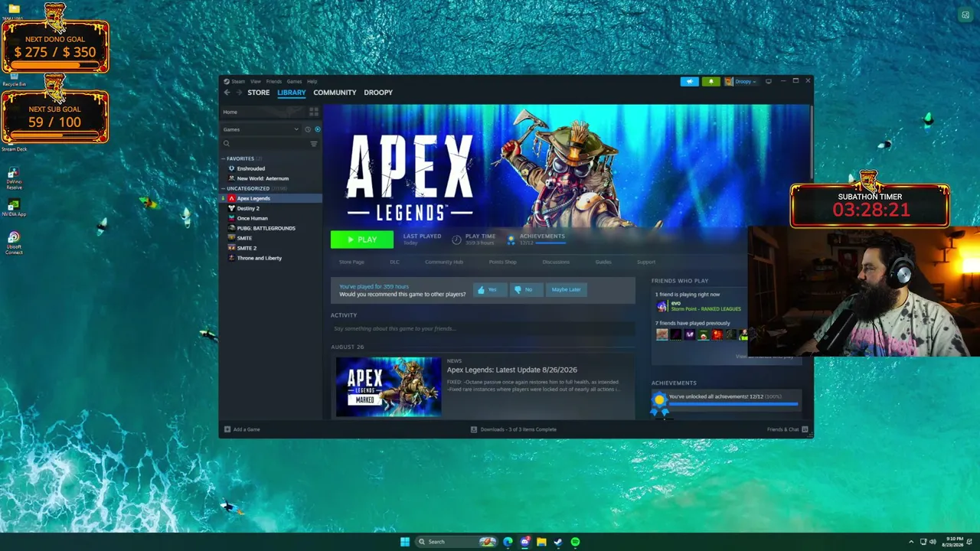Click the SMITE game entry icon

(231, 238)
